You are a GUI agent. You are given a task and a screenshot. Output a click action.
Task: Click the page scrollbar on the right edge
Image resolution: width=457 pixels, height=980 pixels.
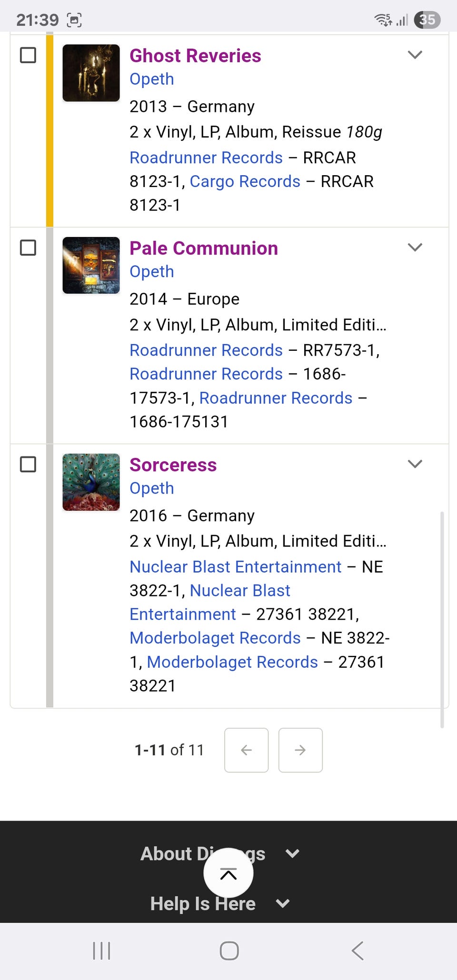click(x=442, y=619)
